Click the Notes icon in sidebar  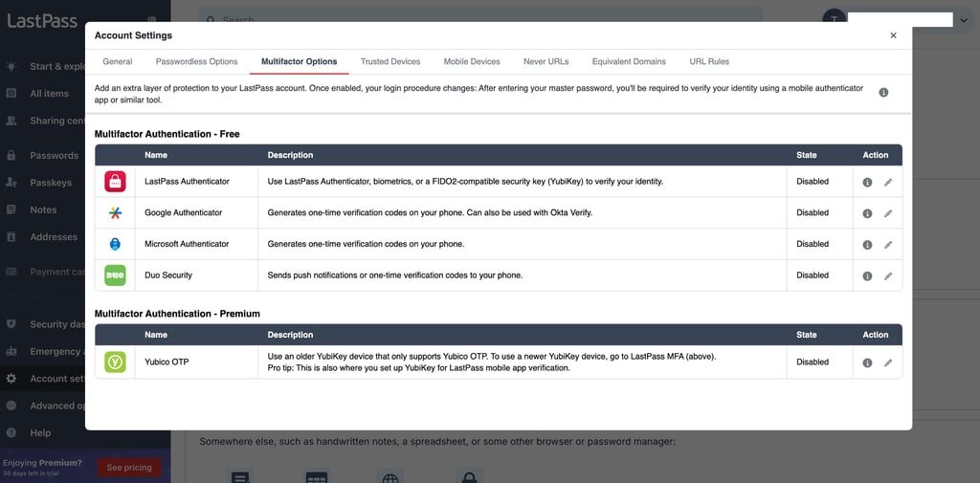tap(11, 210)
